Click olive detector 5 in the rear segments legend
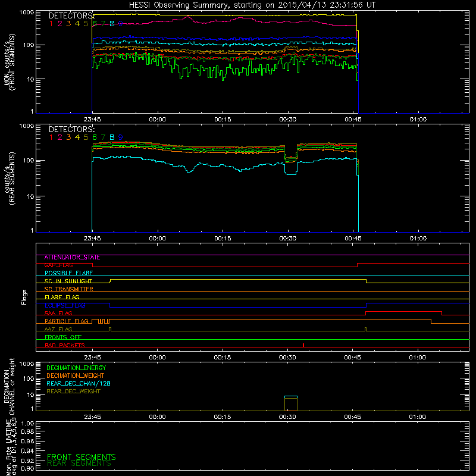The height and width of the screenshot is (476, 476). pos(86,137)
